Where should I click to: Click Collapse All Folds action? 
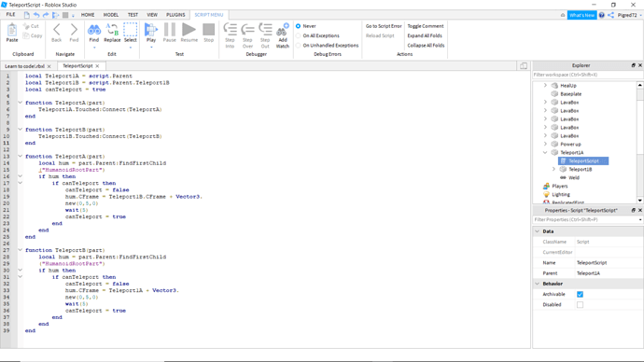click(x=426, y=45)
